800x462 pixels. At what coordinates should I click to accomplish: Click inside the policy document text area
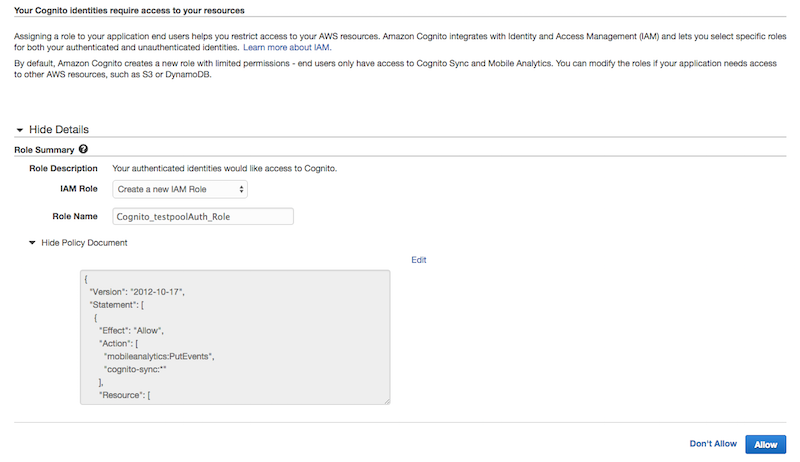tap(235, 337)
